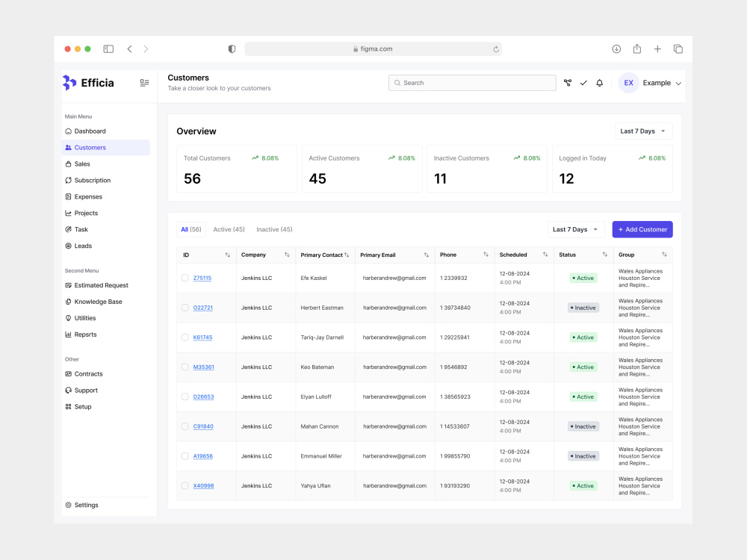Sort by Phone column arrows
The image size is (747, 560).
coord(486,255)
